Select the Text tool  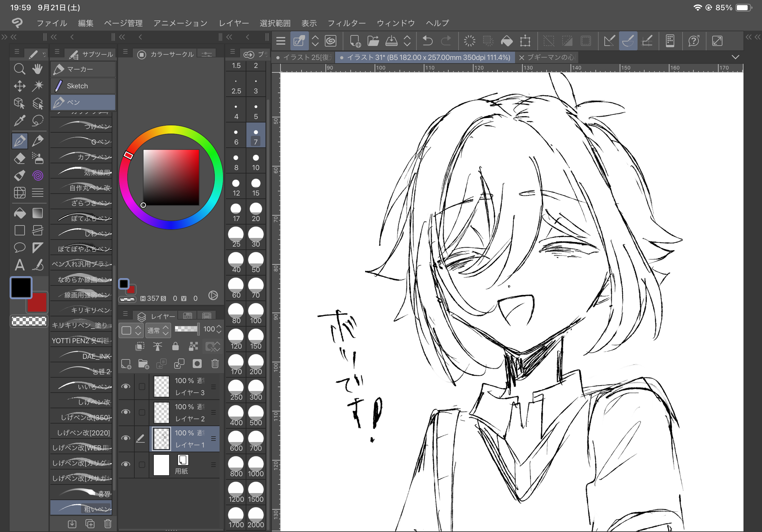click(x=19, y=265)
